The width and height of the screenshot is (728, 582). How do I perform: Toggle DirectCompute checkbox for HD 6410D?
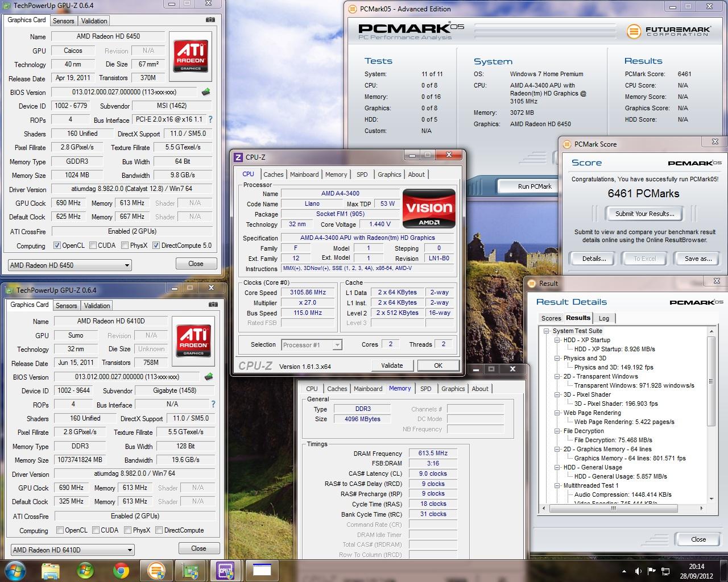tap(159, 530)
